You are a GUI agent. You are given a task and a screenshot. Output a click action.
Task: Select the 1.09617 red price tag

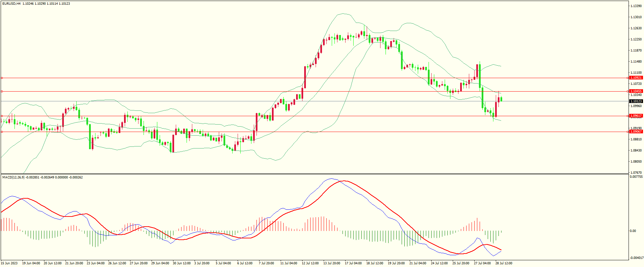[636, 116]
